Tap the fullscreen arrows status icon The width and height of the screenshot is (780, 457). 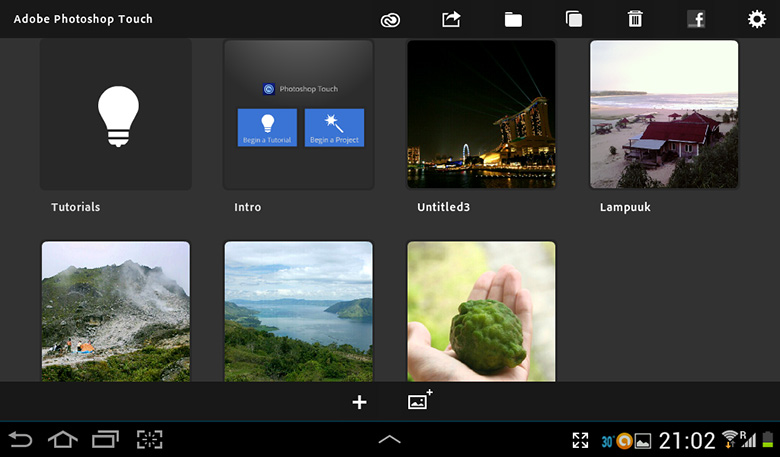[581, 440]
